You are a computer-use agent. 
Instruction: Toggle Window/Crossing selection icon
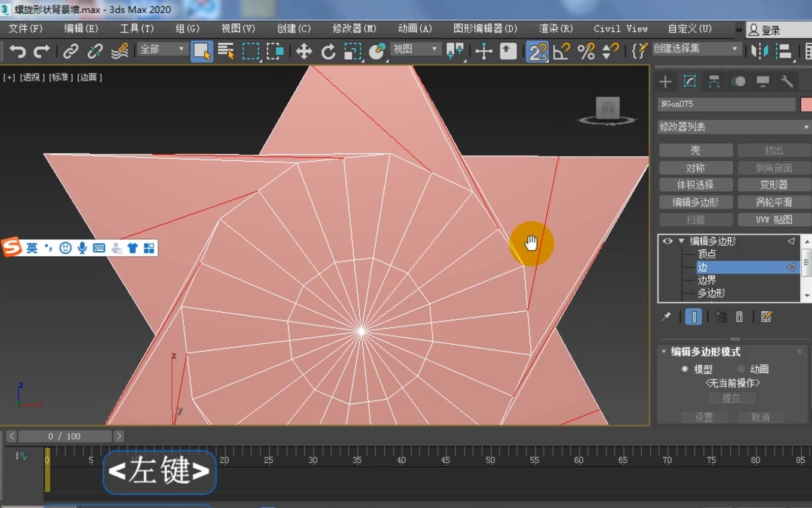(x=275, y=51)
